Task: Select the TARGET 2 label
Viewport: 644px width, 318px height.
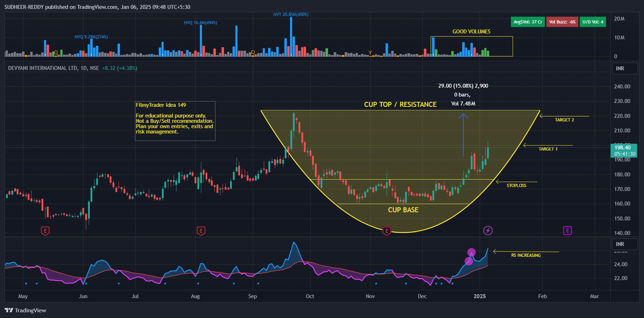Action: 564,120
